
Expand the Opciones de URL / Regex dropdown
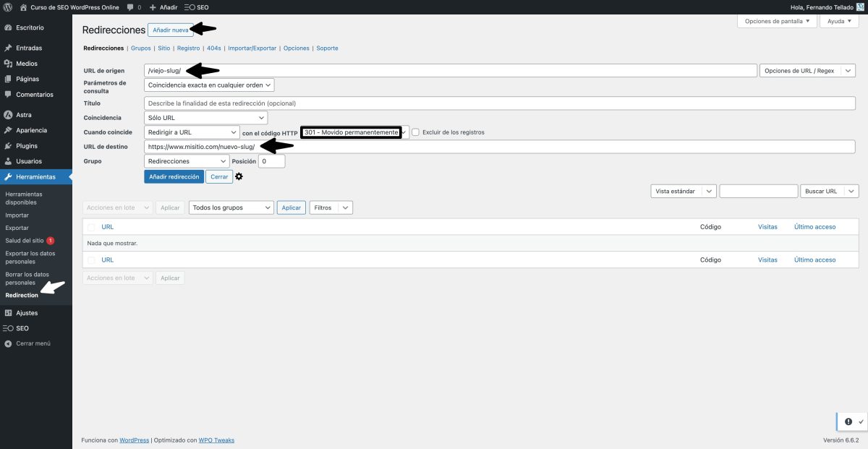coord(806,70)
